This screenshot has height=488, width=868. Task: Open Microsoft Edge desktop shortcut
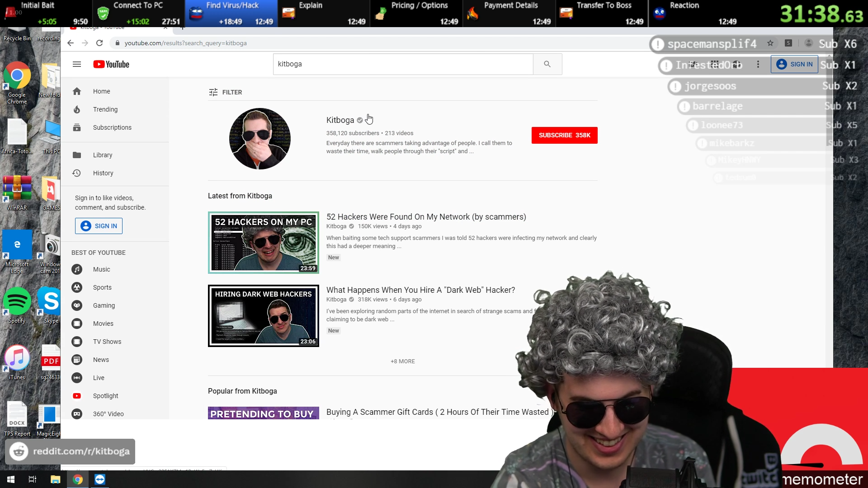[x=17, y=252]
